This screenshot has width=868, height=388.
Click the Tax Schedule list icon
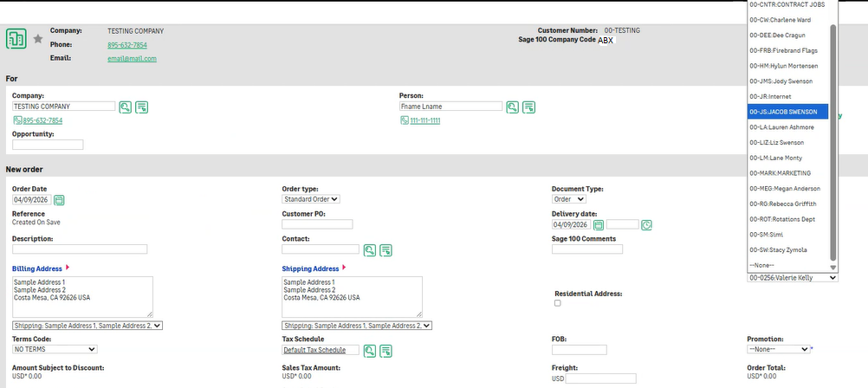click(386, 351)
